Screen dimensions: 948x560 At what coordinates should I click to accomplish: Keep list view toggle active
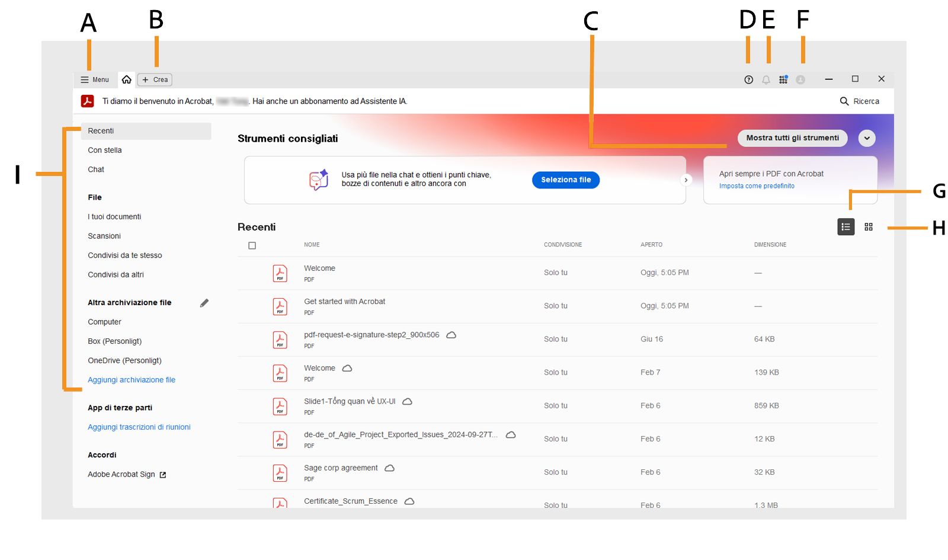click(845, 226)
